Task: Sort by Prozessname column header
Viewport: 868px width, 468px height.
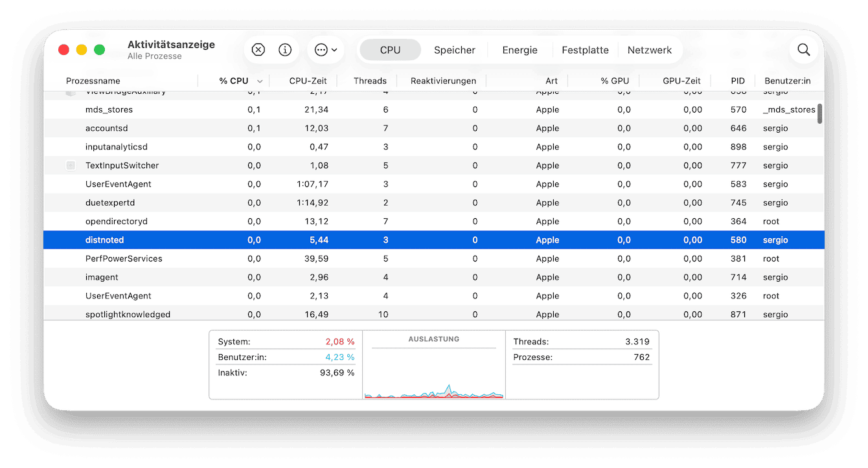Action: coord(93,81)
